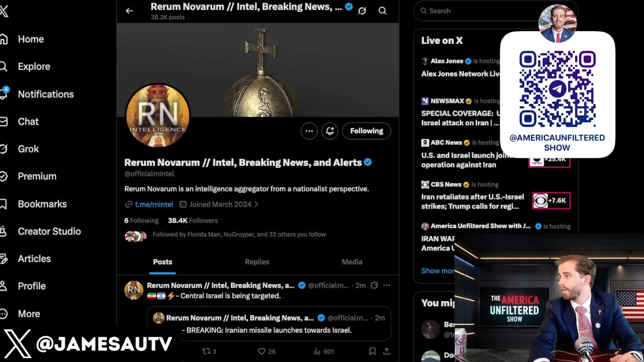Click verified badge next to profile name
This screenshot has width=644, height=362.
[368, 162]
